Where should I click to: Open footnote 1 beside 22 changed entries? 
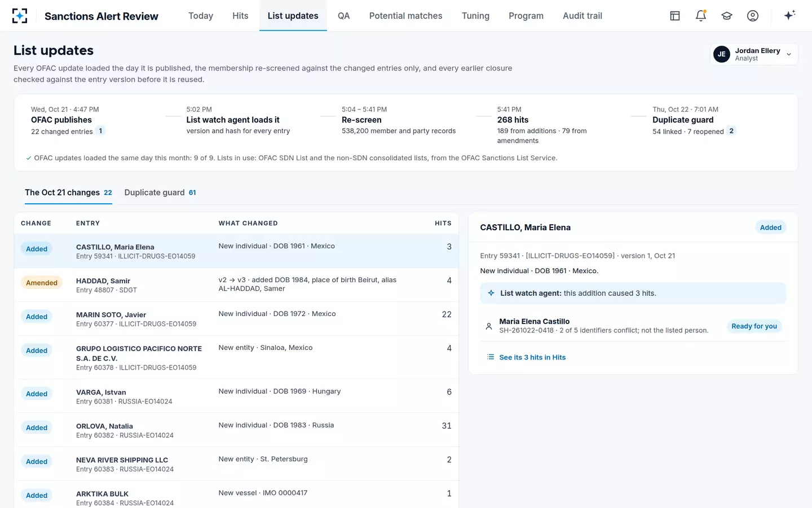click(101, 131)
